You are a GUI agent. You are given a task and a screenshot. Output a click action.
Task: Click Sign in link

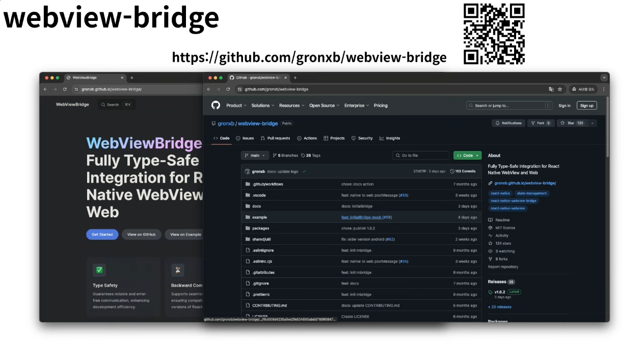565,106
